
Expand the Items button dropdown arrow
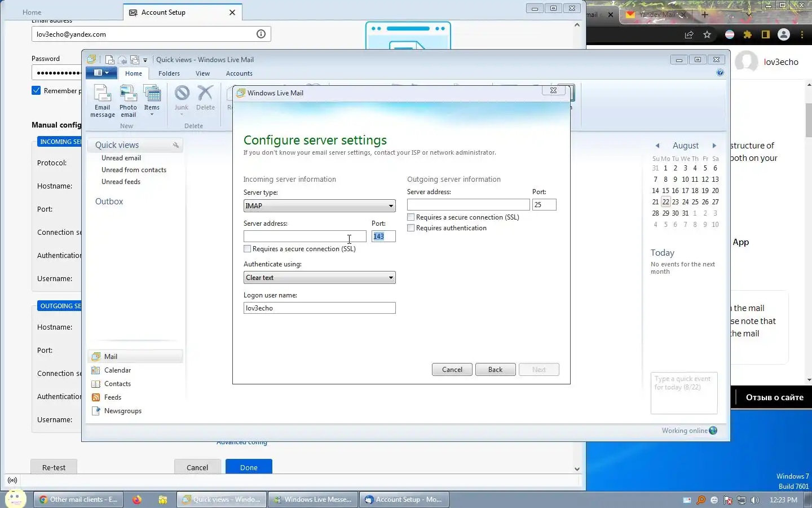pyautogui.click(x=152, y=115)
